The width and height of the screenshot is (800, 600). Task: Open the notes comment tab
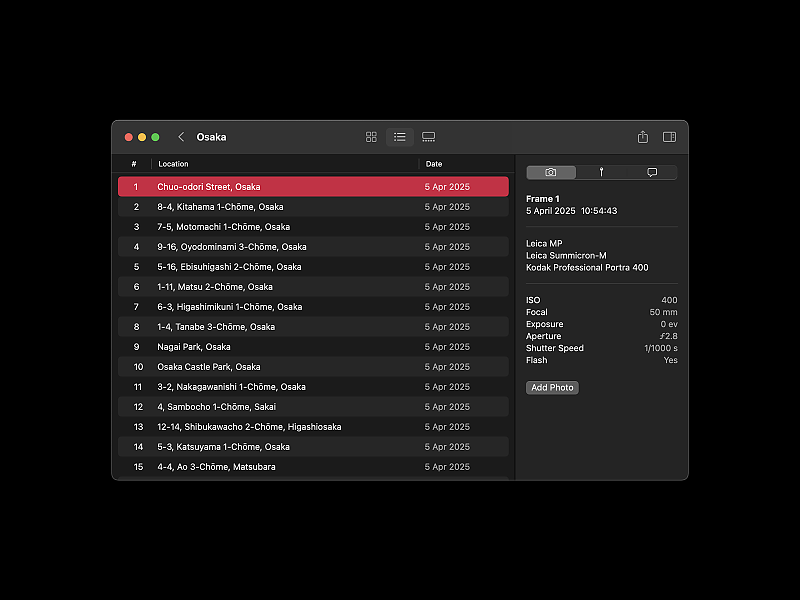click(x=652, y=172)
